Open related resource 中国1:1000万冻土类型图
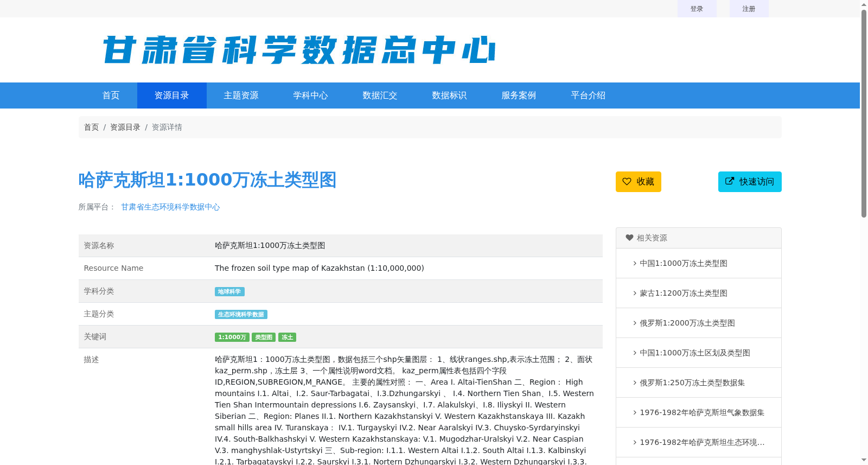868x465 pixels. point(684,263)
